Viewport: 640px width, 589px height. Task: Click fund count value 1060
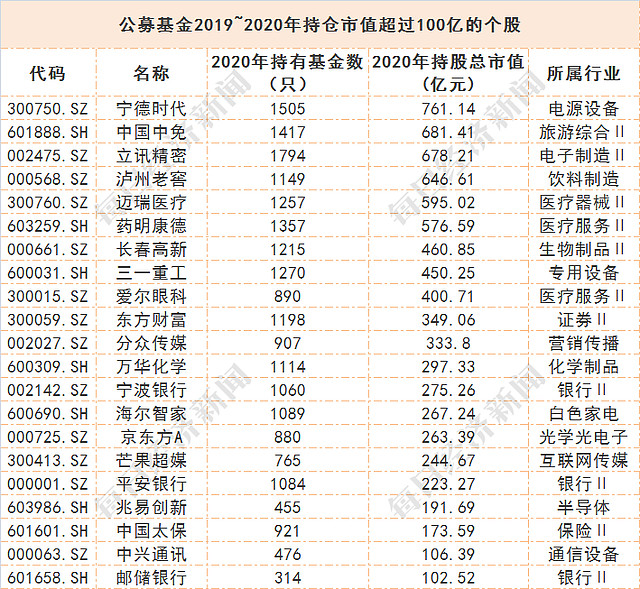pos(288,390)
